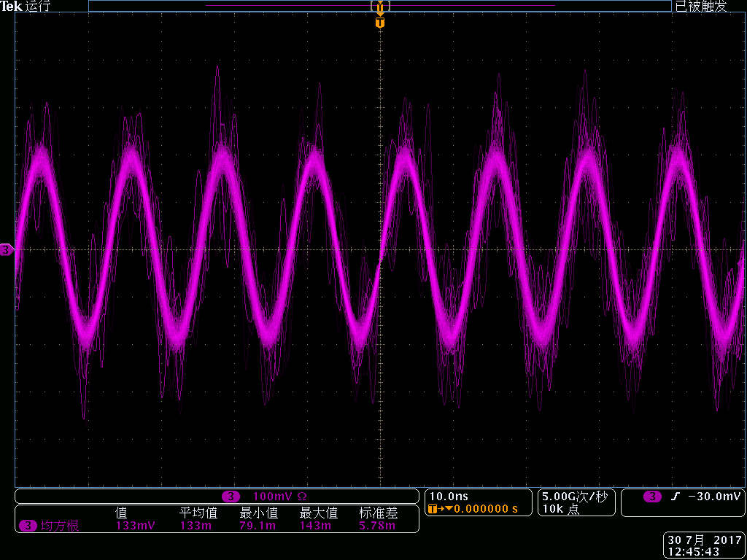Click the 143m maximum measurement value
The height and width of the screenshot is (560, 747).
315,526
